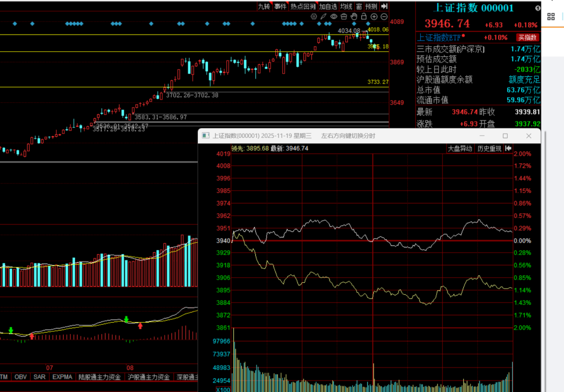Click the four-squares grid icon at far right
Viewport: 564px width, 392px height.
pos(550,17)
